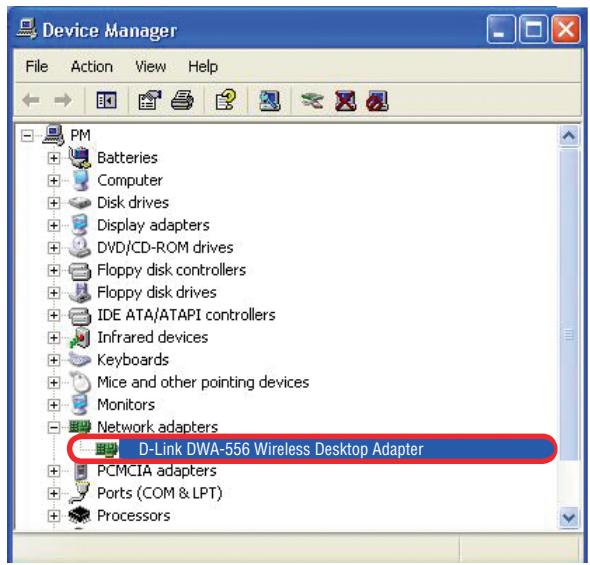This screenshot has width=590, height=565.
Task: Expand the Keyboards node
Action: click(x=53, y=360)
